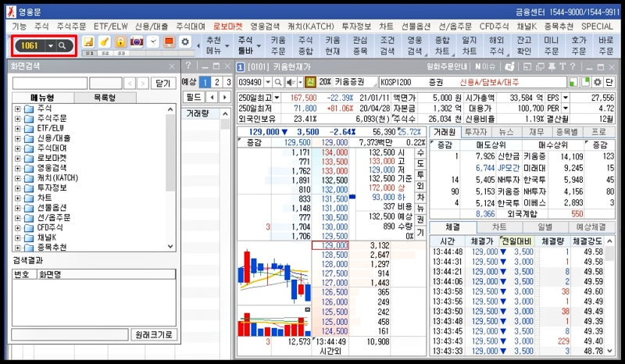Open the EPS dropdown arrow
Viewport: 625px width, 364px height.
click(565, 98)
